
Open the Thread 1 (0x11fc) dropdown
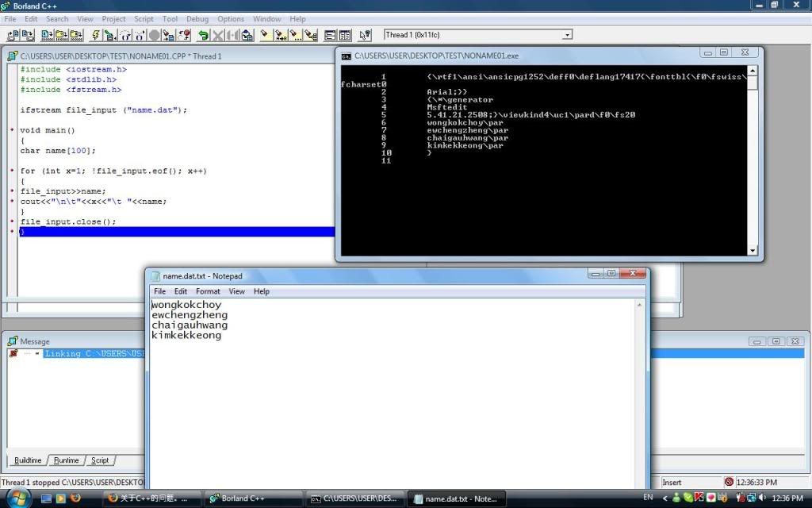(x=566, y=35)
